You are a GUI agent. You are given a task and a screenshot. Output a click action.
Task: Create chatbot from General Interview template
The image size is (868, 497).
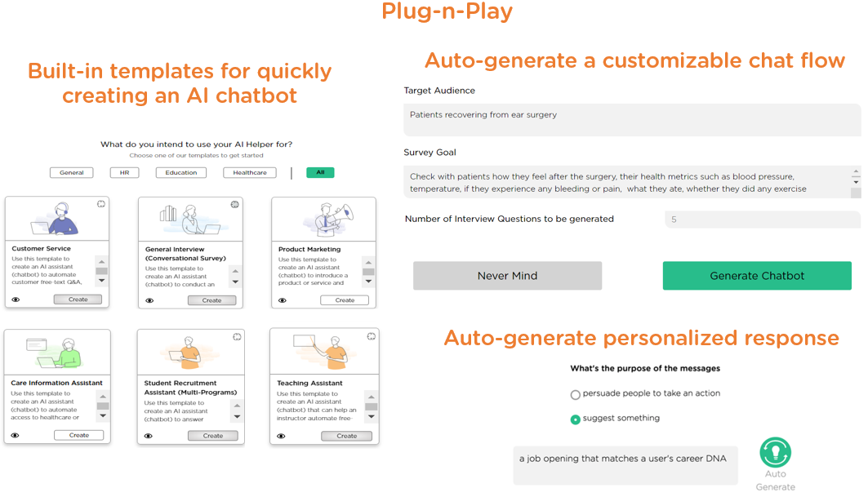click(211, 300)
